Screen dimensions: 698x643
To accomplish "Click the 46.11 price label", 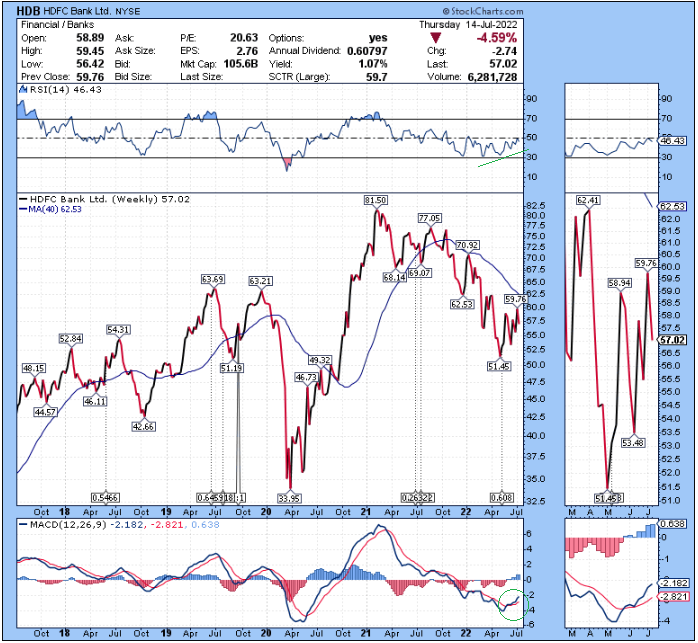I will (95, 401).
